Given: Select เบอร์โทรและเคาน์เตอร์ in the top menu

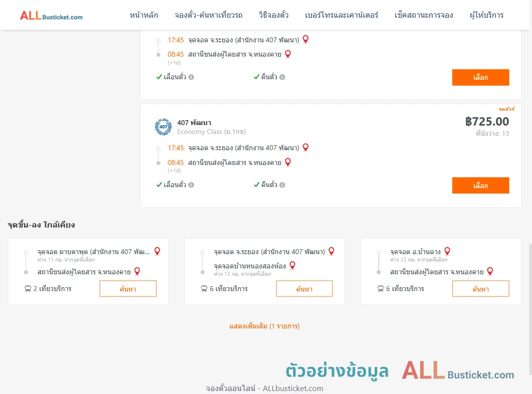Looking at the screenshot, I should [x=341, y=15].
